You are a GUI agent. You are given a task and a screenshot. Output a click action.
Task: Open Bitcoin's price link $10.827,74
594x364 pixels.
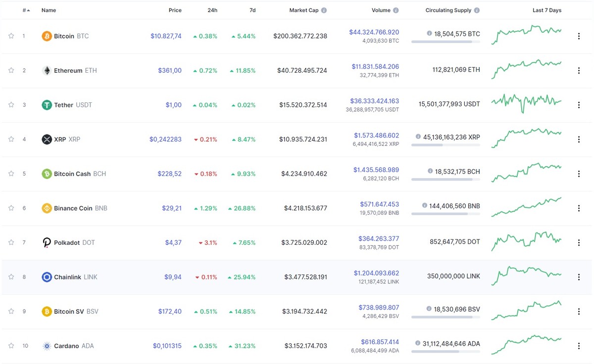tap(167, 36)
